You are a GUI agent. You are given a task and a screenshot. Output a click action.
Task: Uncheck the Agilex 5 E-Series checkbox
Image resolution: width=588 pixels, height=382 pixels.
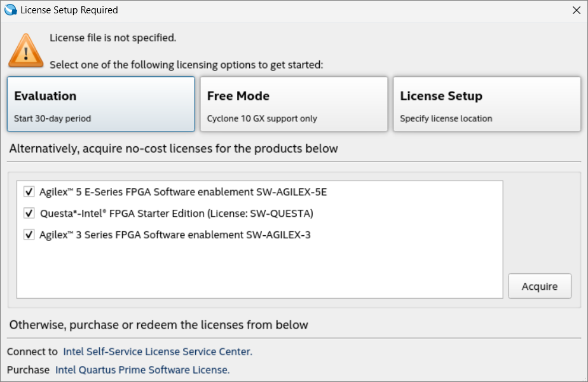[x=29, y=191]
